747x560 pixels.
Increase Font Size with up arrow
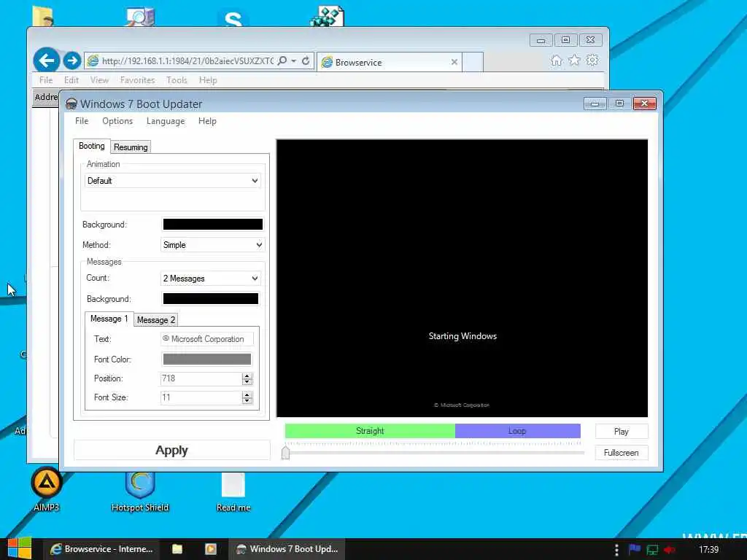point(247,394)
